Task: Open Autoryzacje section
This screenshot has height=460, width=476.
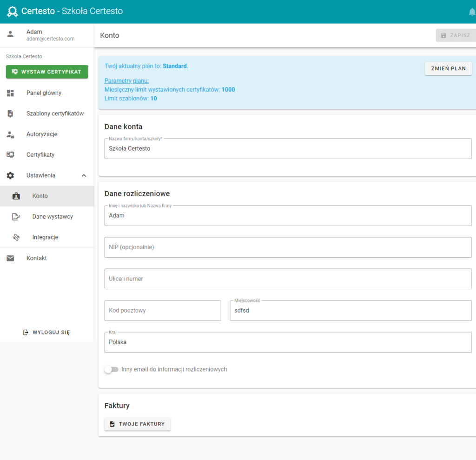Action: coord(47,134)
